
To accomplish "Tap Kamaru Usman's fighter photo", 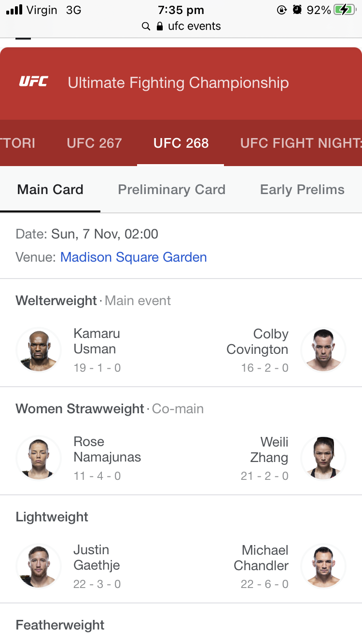I will 39,350.
